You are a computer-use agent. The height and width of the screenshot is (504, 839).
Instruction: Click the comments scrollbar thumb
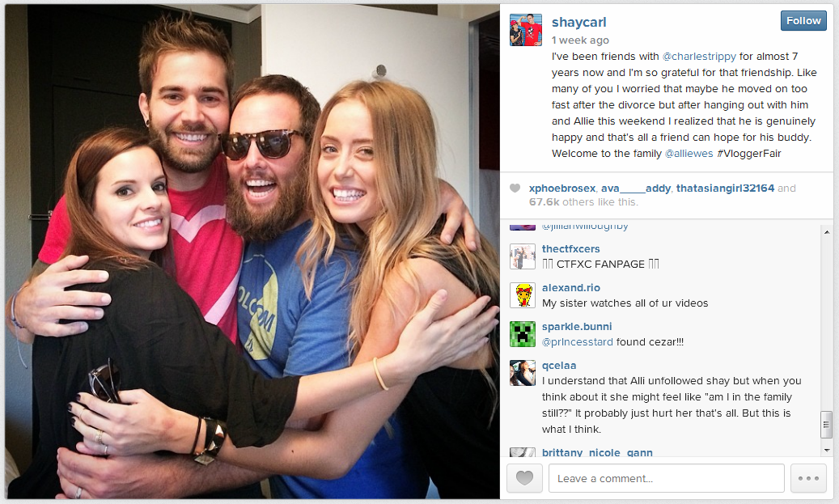827,425
